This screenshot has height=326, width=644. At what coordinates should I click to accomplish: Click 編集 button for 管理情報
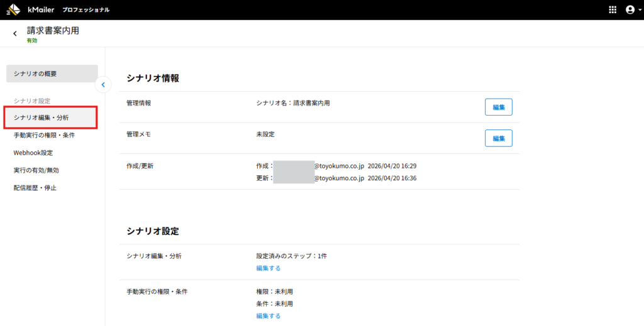(x=498, y=107)
